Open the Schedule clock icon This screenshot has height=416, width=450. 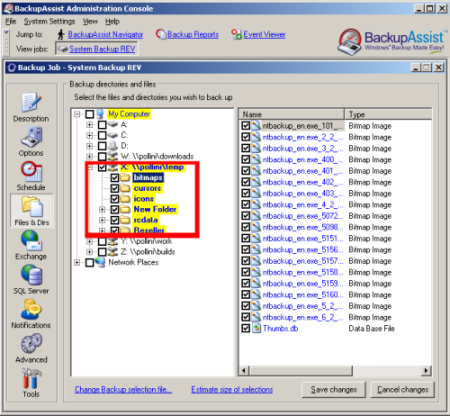(x=31, y=171)
